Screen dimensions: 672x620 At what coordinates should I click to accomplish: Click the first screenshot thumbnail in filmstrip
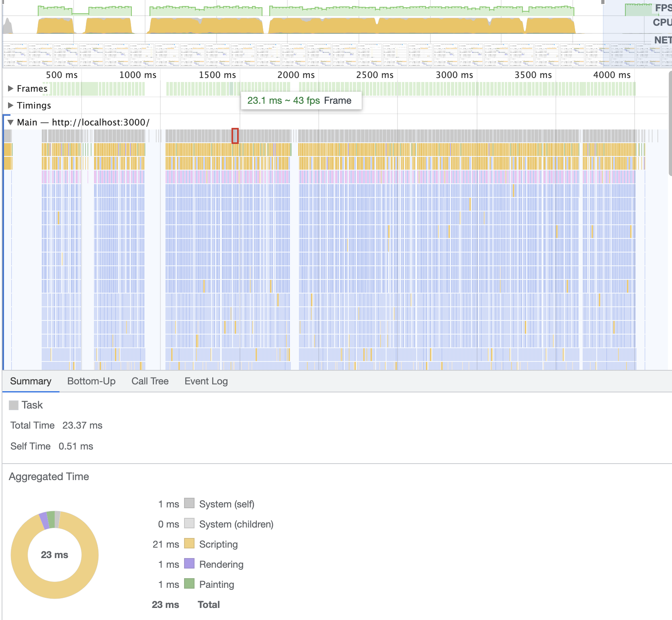click(x=15, y=55)
